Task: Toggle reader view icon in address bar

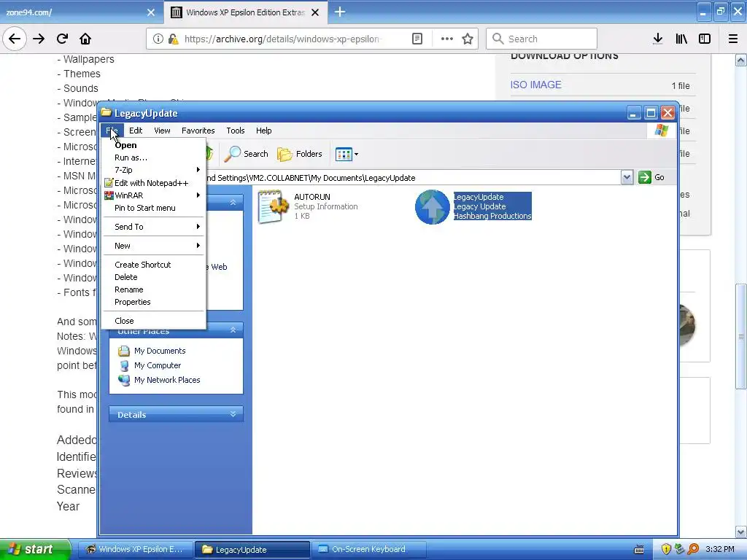Action: [417, 39]
